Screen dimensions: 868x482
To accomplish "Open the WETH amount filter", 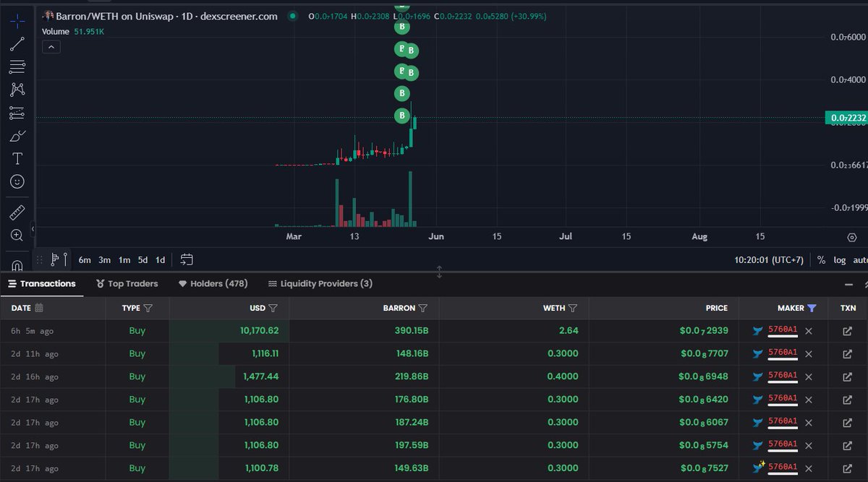I will [573, 308].
